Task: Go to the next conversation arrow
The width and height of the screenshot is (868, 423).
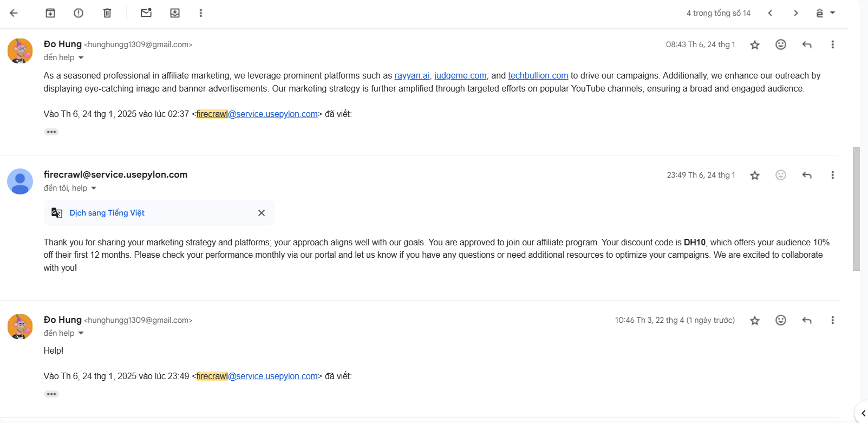Action: pos(795,13)
